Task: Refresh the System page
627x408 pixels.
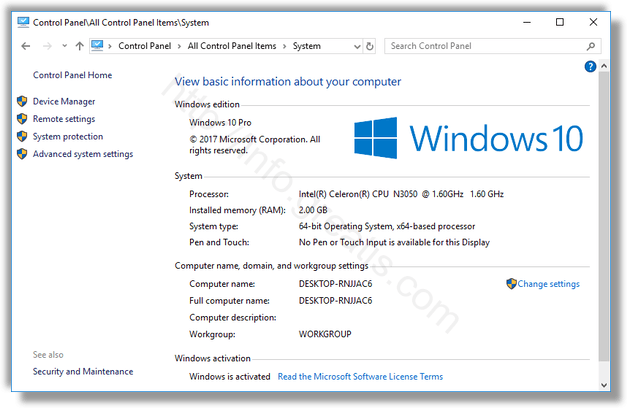Action: (370, 46)
